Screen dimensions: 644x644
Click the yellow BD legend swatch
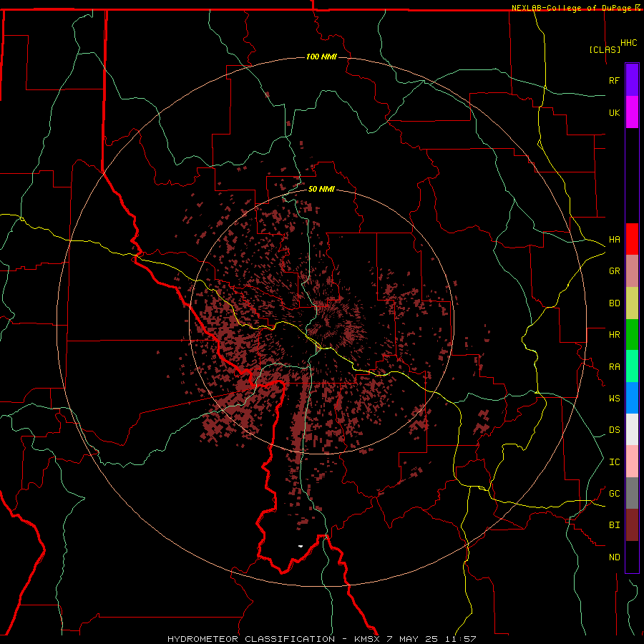click(x=632, y=303)
